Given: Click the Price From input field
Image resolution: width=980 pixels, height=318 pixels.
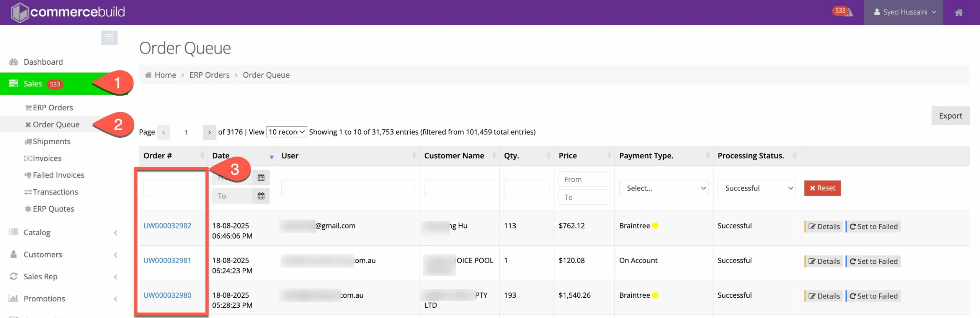Looking at the screenshot, I should tap(584, 179).
